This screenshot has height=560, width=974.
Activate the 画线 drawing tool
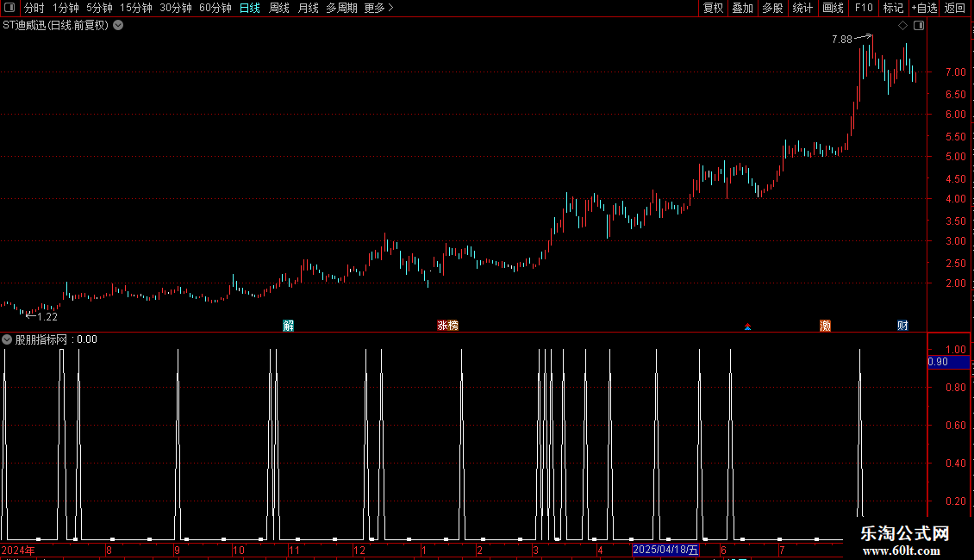[x=833, y=8]
